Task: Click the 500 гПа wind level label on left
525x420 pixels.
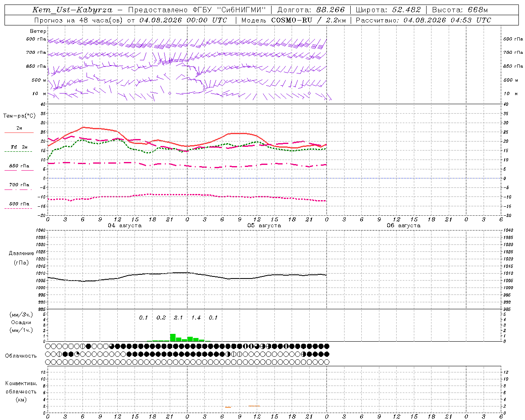Action: click(36, 39)
